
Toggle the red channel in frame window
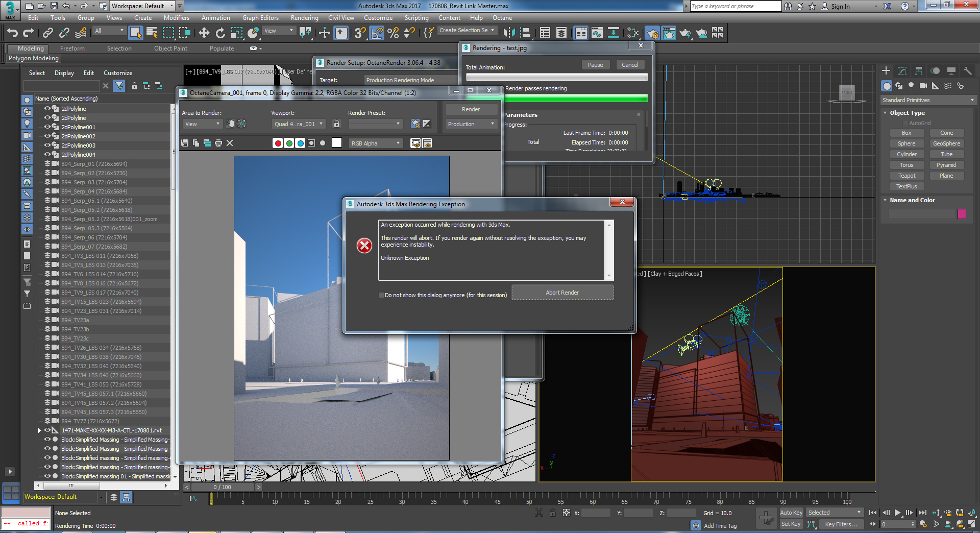coord(278,143)
